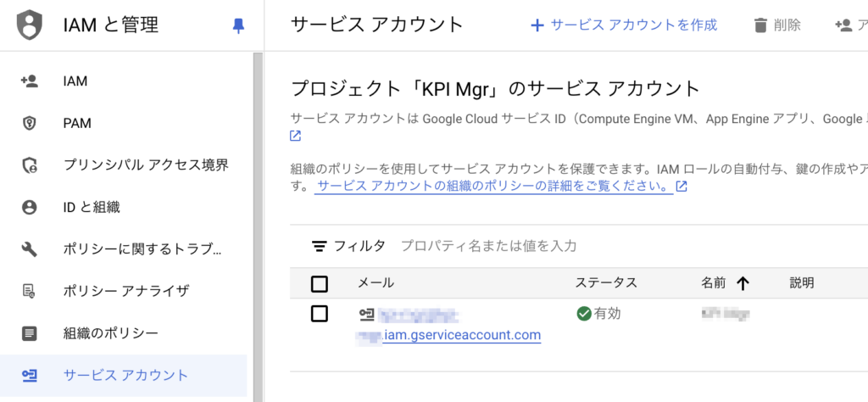Click the IAM add-person sidebar icon
Viewport: 868px width, 402px height.
click(30, 81)
